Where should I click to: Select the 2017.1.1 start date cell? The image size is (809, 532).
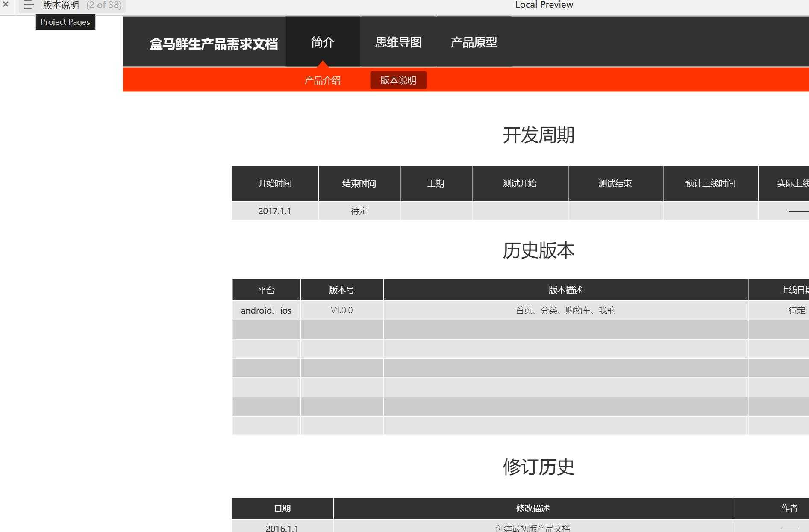275,211
